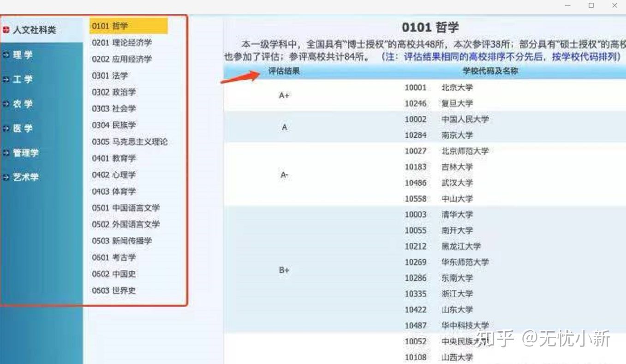
Task: Open the 0402 心理学 discipline page
Action: point(113,175)
